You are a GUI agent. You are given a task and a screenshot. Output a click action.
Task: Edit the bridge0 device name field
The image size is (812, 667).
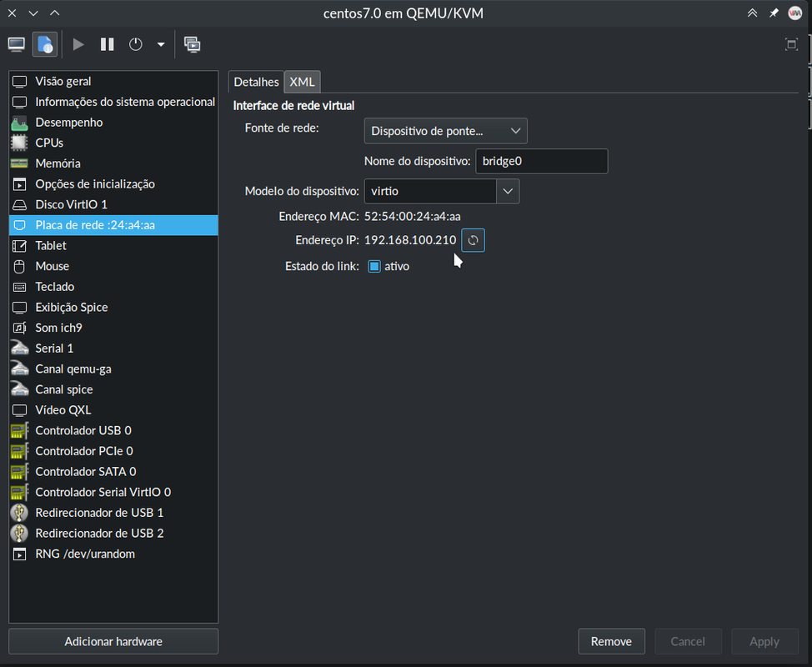tap(542, 161)
